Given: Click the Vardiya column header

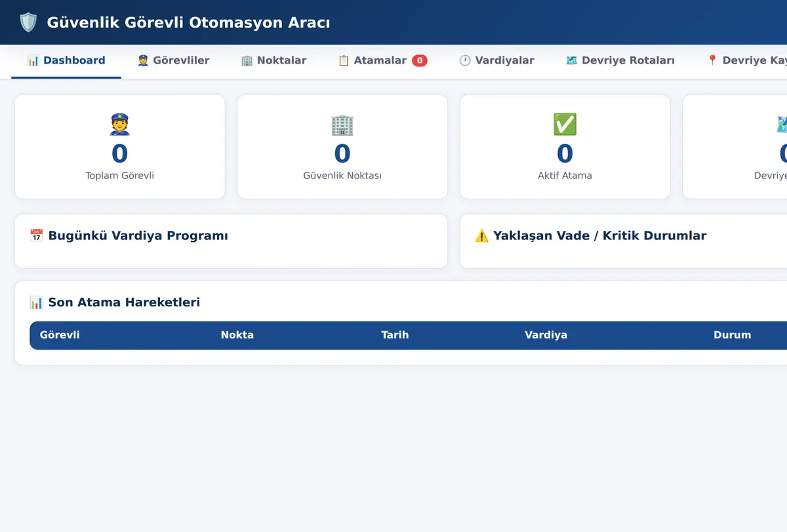Looking at the screenshot, I should coord(546,335).
